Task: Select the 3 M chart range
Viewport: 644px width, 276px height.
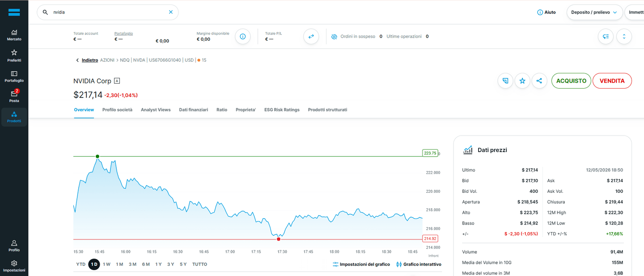Action: pyautogui.click(x=132, y=264)
